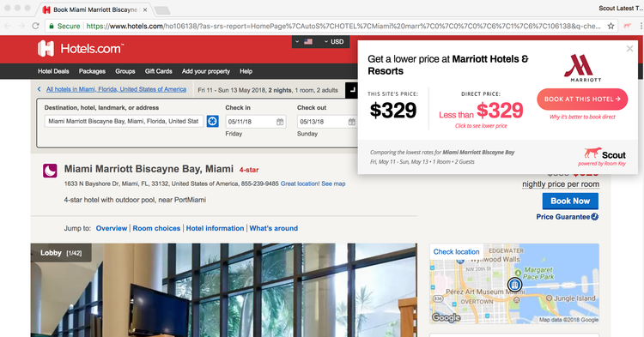Click the browser address bar URL
Viewport: 644px width, 337px height.
pyautogui.click(x=343, y=26)
